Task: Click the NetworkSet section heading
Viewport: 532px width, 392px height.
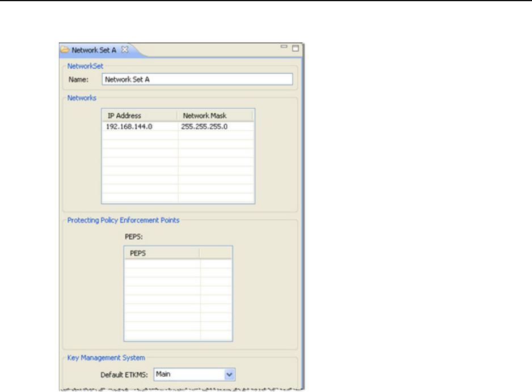Action: pyautogui.click(x=85, y=66)
